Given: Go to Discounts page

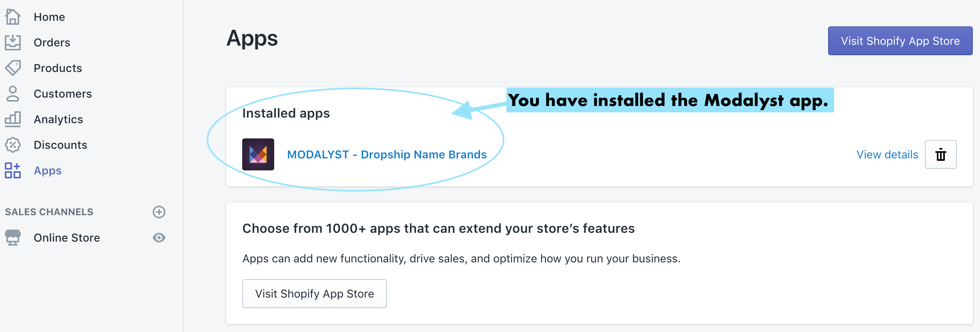Looking at the screenshot, I should click(60, 145).
